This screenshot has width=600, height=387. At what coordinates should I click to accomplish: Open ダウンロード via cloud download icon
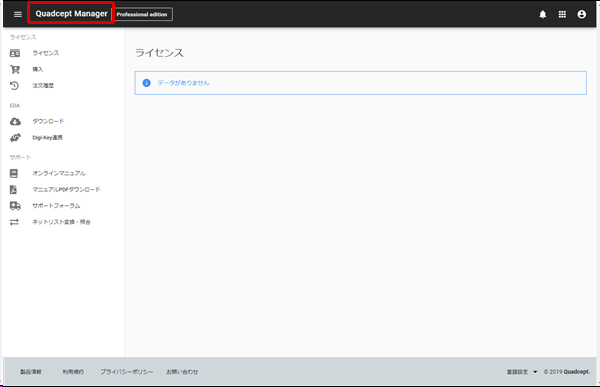pyautogui.click(x=15, y=121)
